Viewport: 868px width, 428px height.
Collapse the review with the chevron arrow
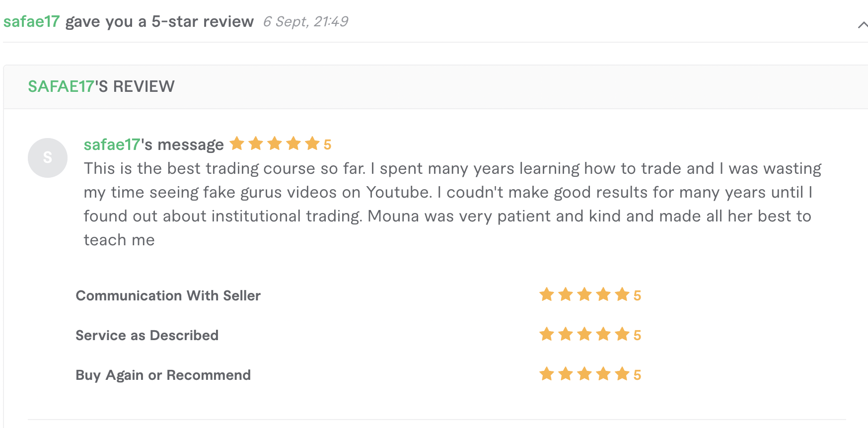pyautogui.click(x=863, y=25)
